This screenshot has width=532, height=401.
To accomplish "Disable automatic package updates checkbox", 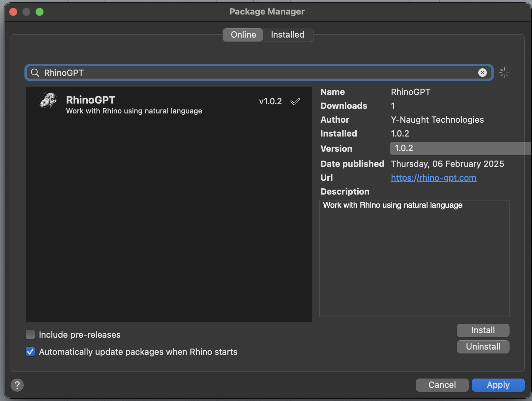I will coord(30,352).
